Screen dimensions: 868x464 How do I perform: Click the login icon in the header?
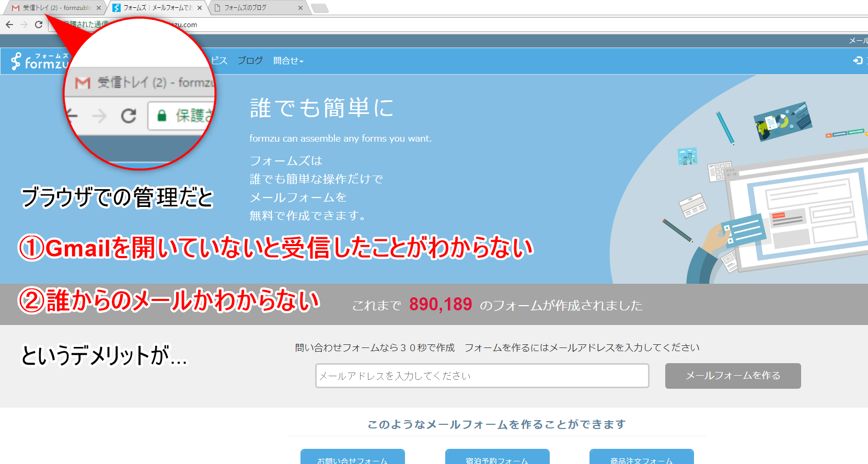[858, 61]
